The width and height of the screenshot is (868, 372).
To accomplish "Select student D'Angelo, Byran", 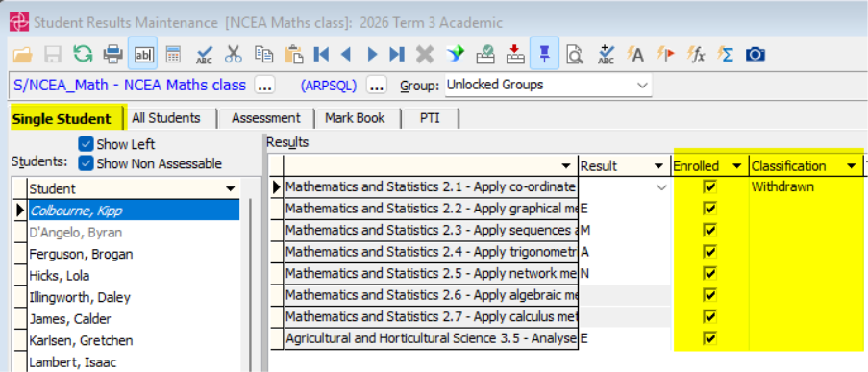I will click(134, 233).
